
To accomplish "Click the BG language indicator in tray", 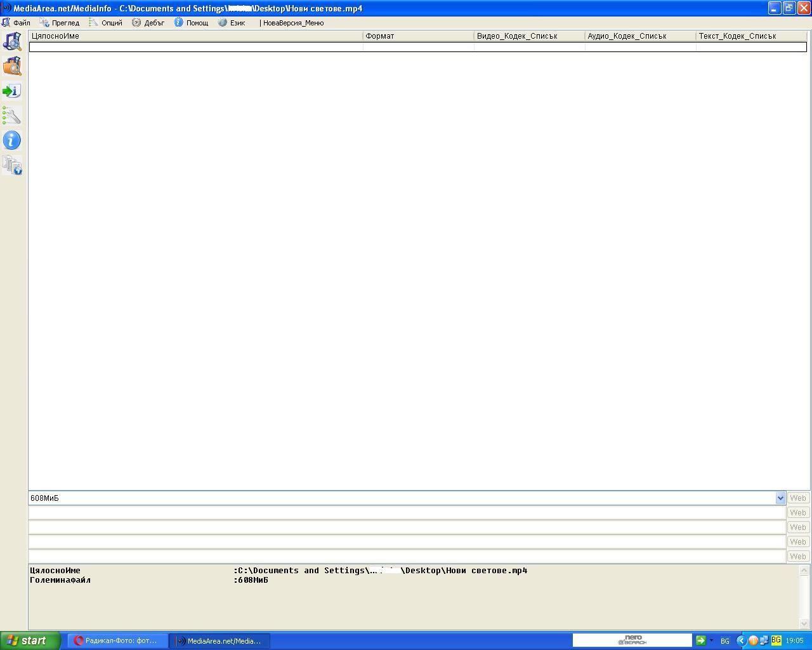I will 724,641.
